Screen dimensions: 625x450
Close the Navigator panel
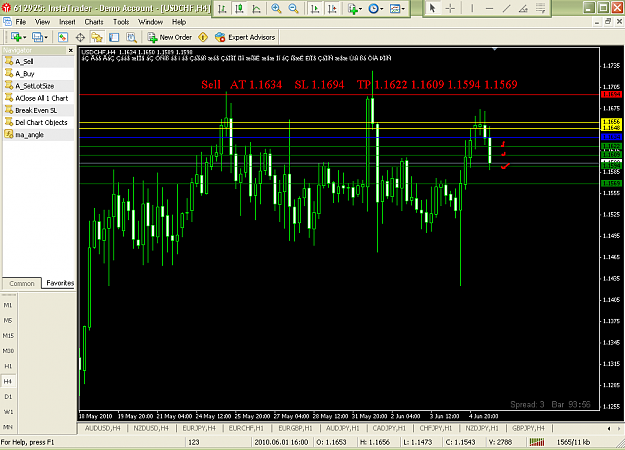click(71, 50)
